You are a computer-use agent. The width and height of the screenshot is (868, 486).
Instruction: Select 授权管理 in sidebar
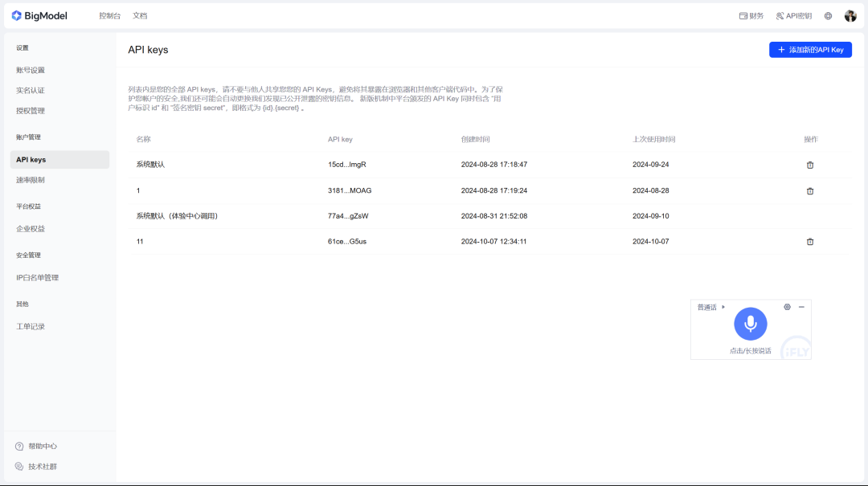[x=31, y=111]
